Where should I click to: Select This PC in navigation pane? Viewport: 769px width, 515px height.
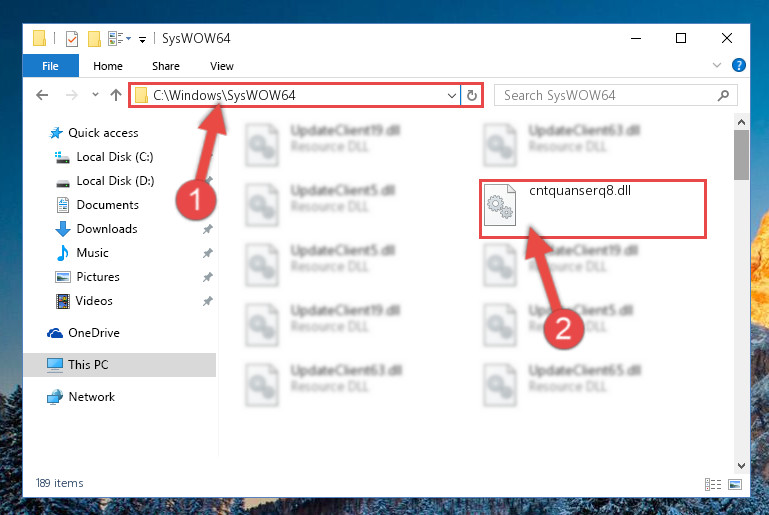(x=120, y=365)
